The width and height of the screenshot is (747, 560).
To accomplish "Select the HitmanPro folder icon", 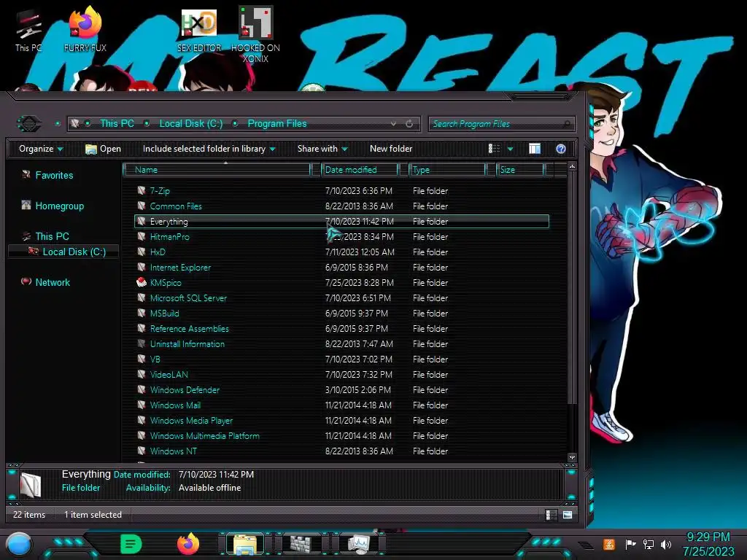I will (141, 236).
